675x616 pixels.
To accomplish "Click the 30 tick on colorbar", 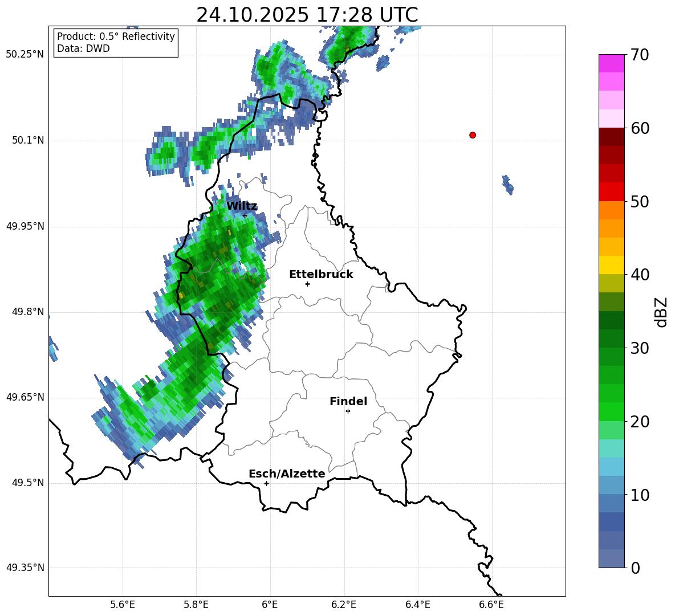I will click(640, 348).
